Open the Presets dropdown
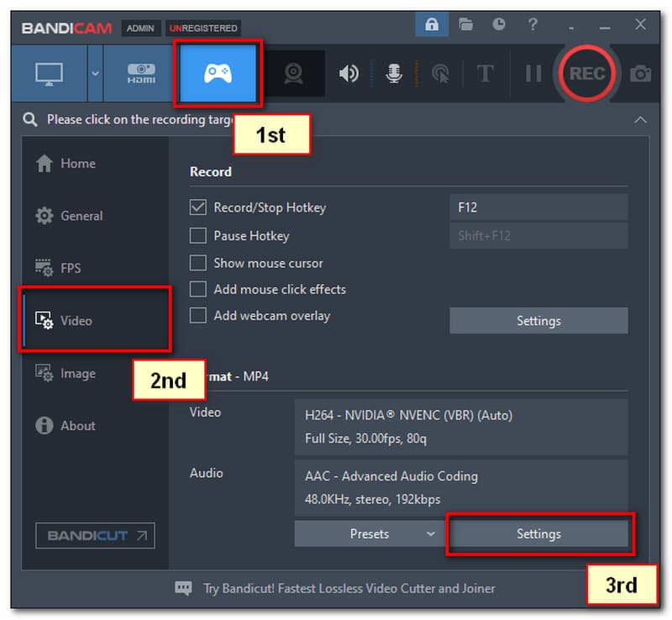 point(370,533)
